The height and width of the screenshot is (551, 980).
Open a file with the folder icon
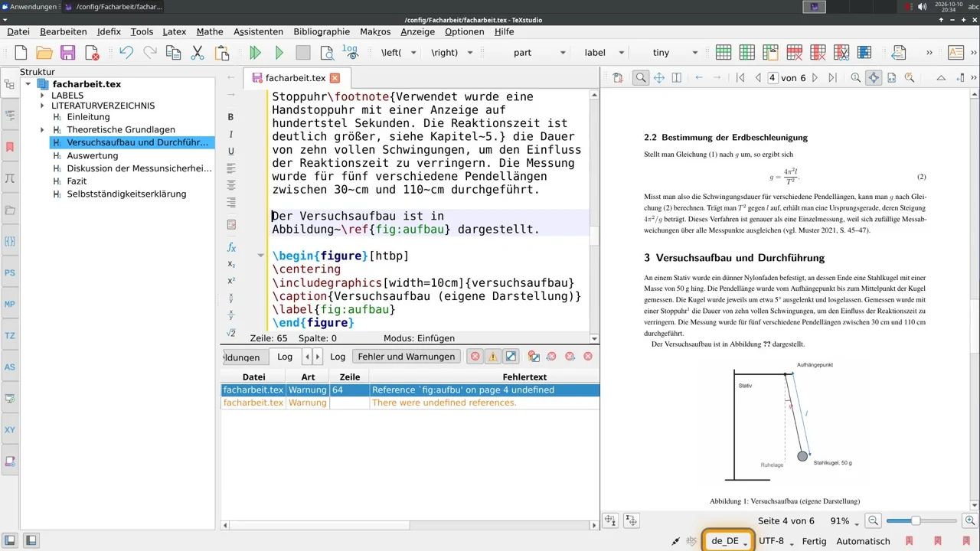(44, 53)
